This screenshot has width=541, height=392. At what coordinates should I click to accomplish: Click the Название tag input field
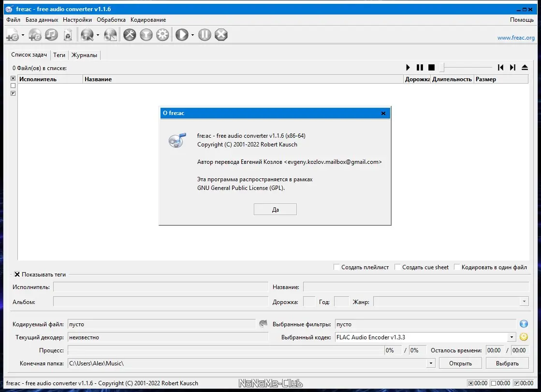tap(416, 287)
